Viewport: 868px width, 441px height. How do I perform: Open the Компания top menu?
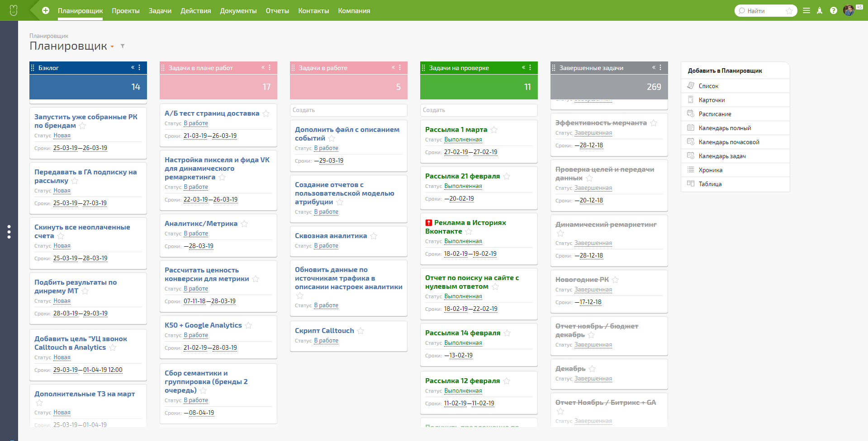(x=354, y=11)
